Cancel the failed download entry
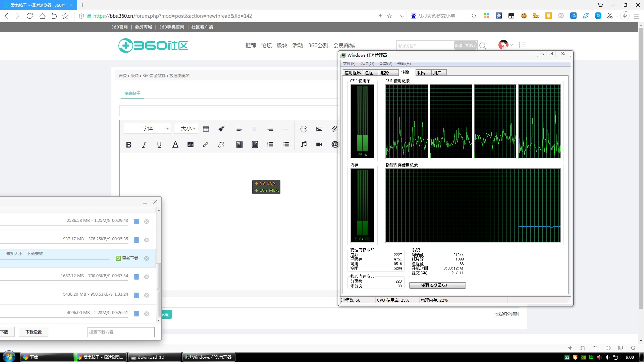The height and width of the screenshot is (362, 644). pyautogui.click(x=147, y=258)
